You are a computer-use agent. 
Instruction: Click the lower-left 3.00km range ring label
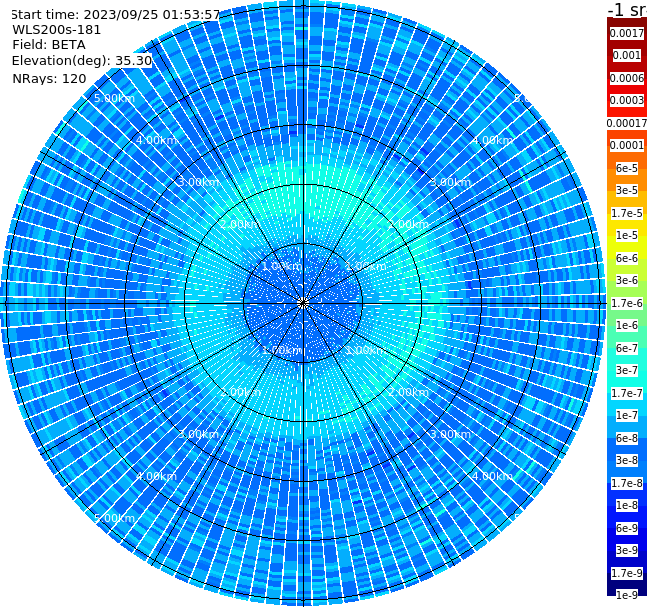pyautogui.click(x=198, y=434)
